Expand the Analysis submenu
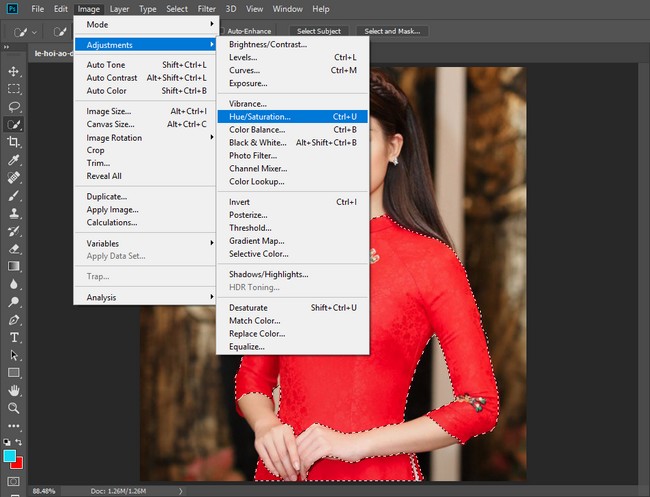 point(146,297)
